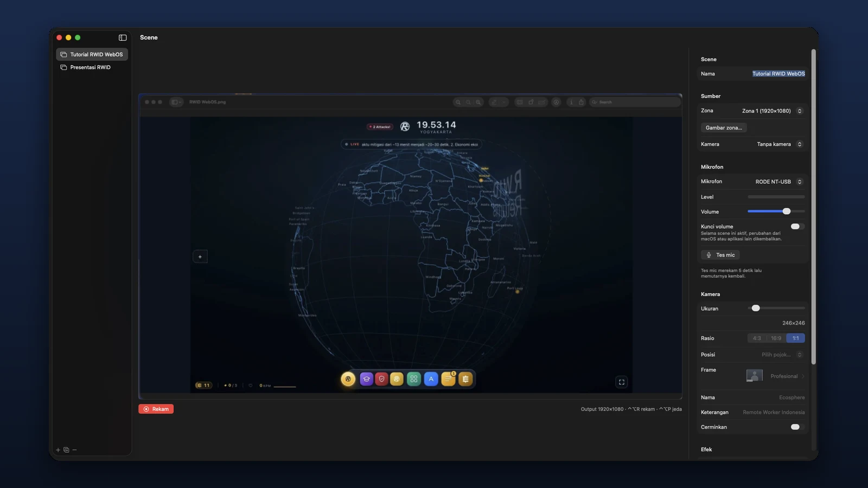Select the Presentasi RWID scene
Image resolution: width=868 pixels, height=488 pixels.
click(x=92, y=67)
